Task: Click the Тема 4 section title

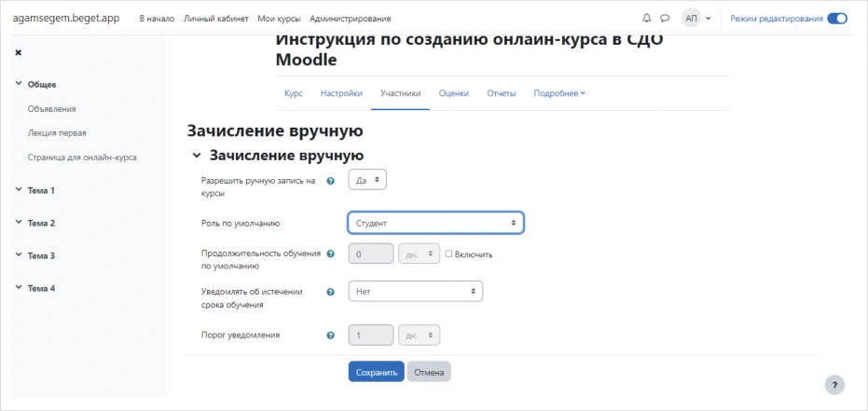Action: click(x=42, y=289)
